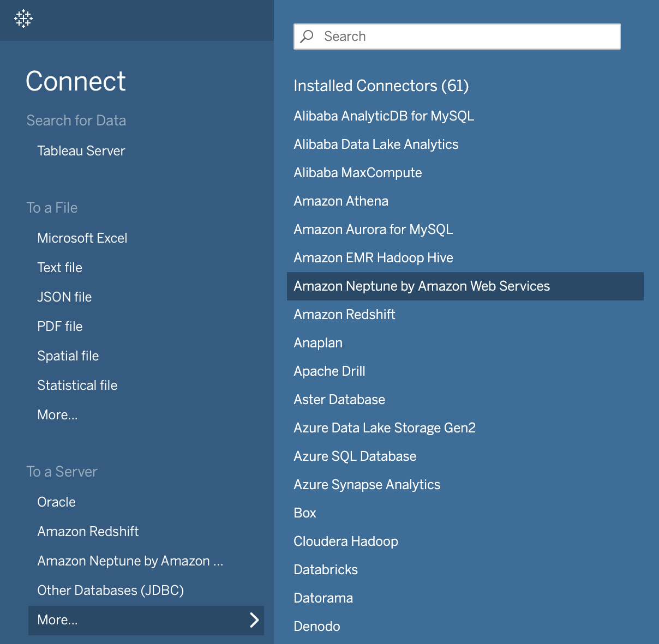Choose Amazon Redshift in connector list
The image size is (659, 644).
click(x=345, y=315)
